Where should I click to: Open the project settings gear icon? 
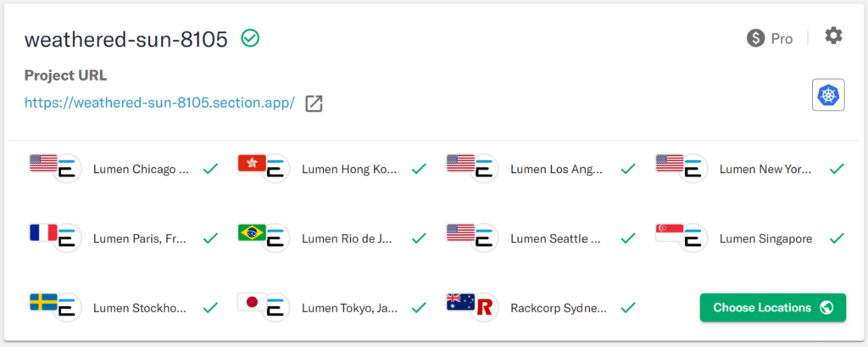[x=833, y=36]
